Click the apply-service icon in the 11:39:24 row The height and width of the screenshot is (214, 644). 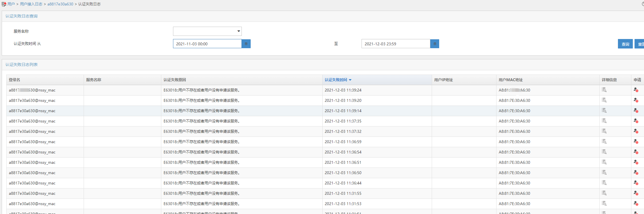[x=636, y=90]
